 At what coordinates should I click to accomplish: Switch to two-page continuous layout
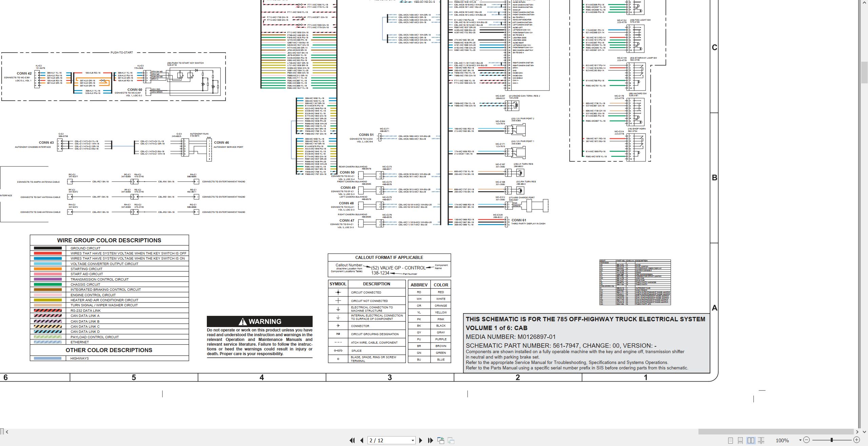[761, 440]
